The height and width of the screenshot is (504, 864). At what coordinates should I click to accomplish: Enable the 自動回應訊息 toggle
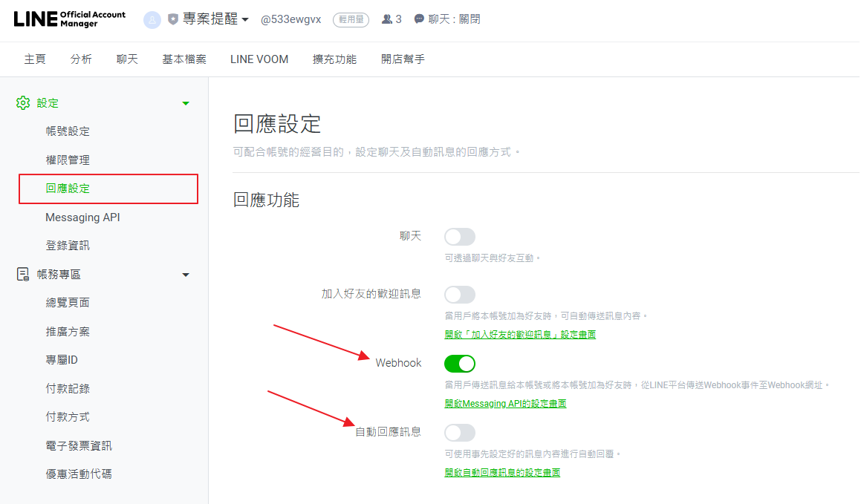coord(460,433)
